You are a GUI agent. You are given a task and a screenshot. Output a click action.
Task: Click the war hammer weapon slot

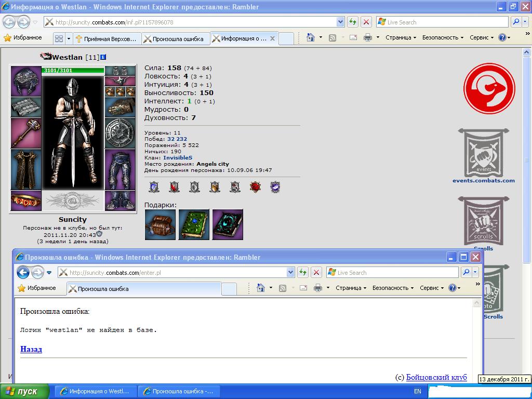tap(26, 133)
